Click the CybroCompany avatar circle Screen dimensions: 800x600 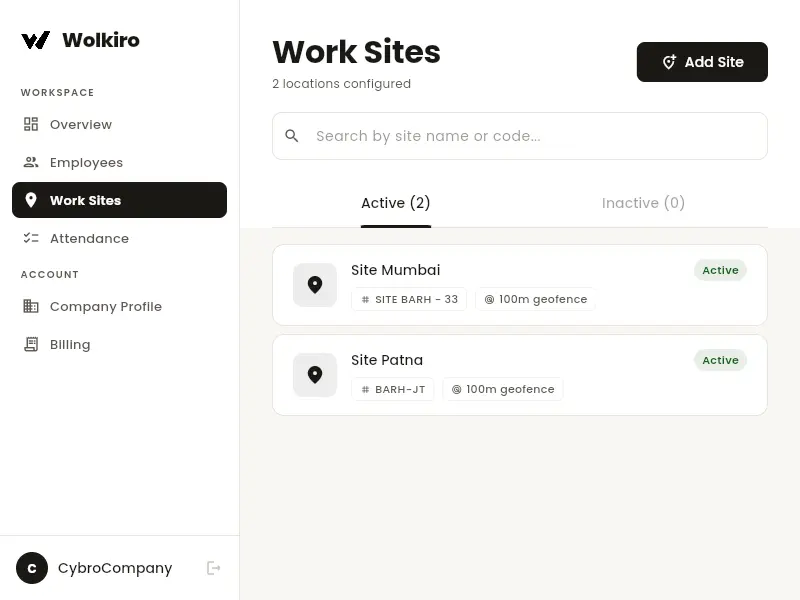coord(32,568)
